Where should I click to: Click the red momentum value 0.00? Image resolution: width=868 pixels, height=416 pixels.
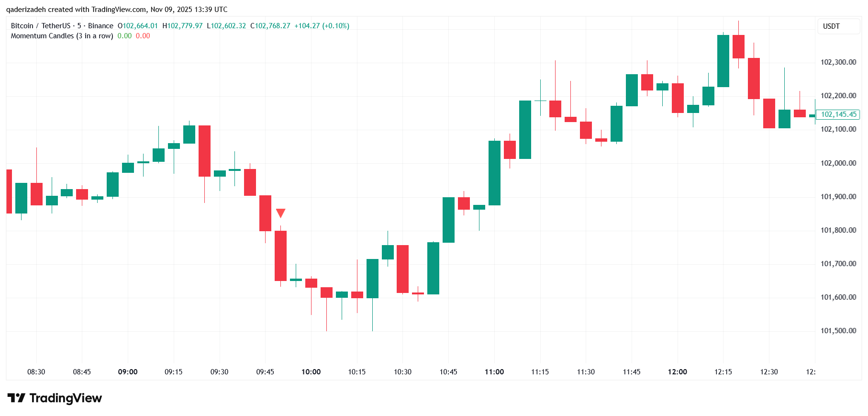point(143,36)
